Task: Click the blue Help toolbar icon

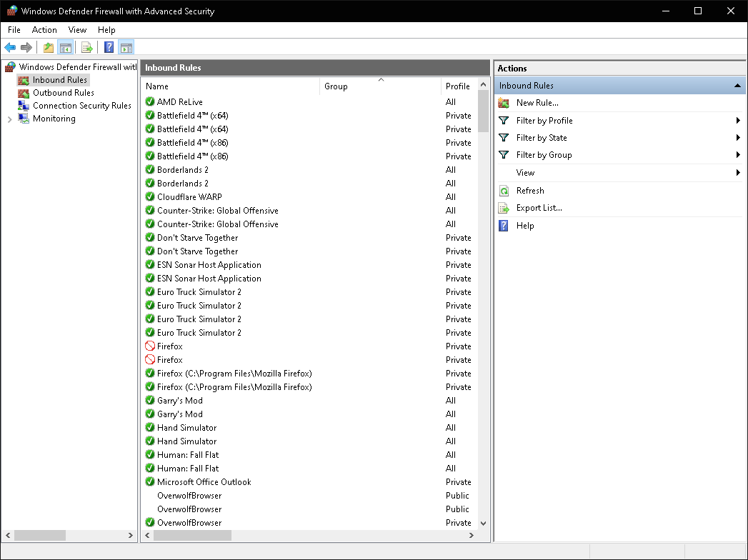Action: pos(109,47)
